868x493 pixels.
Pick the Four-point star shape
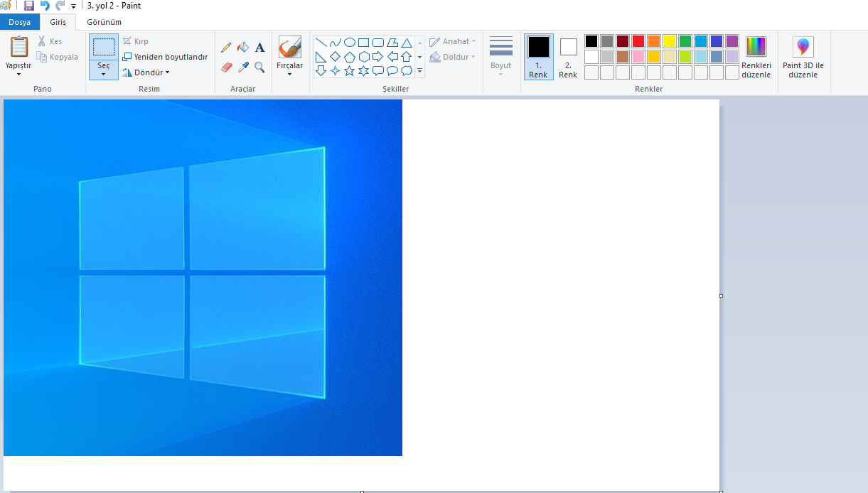point(335,71)
